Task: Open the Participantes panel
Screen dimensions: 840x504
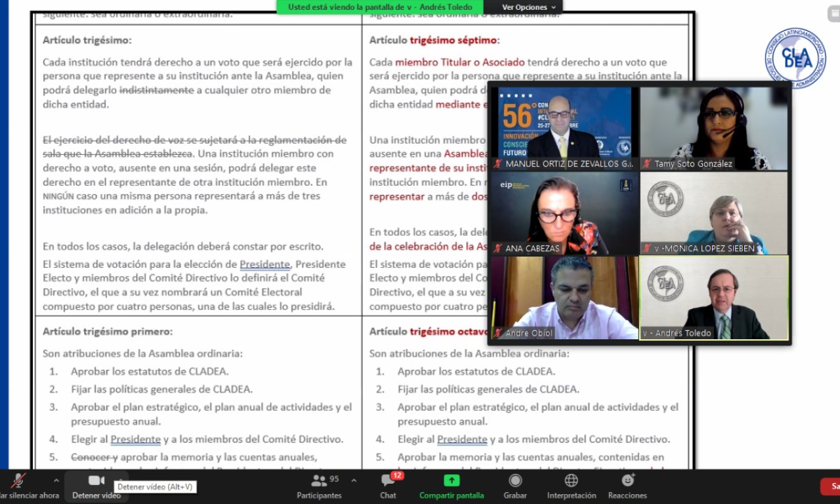Action: (319, 486)
